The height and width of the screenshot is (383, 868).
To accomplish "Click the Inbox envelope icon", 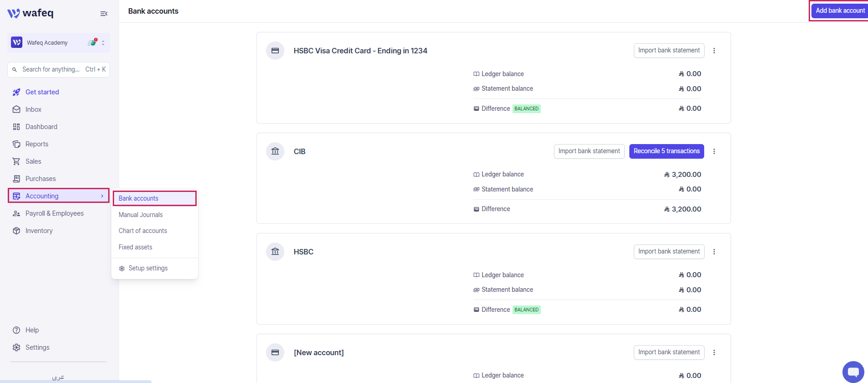I will coord(16,109).
